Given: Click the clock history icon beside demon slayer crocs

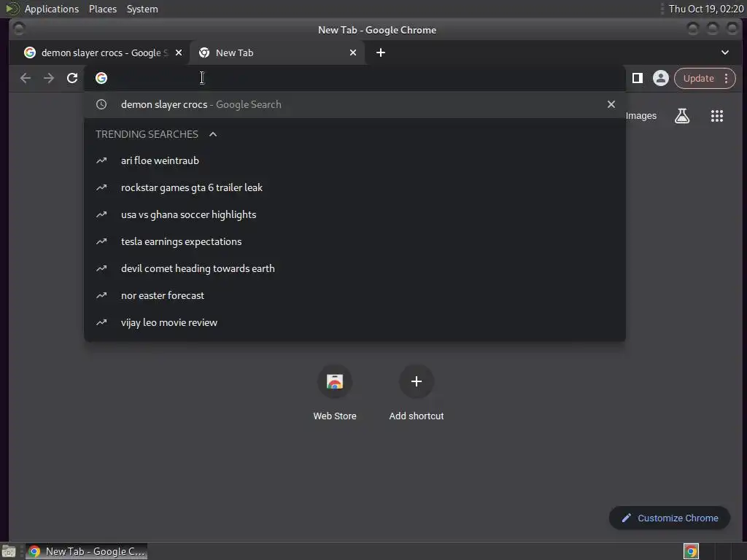Looking at the screenshot, I should [x=101, y=104].
